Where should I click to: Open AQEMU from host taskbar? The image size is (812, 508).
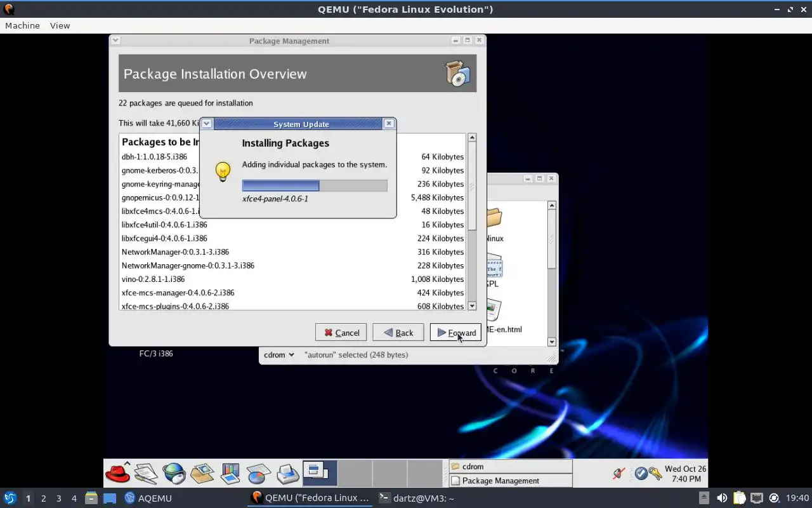pos(148,498)
